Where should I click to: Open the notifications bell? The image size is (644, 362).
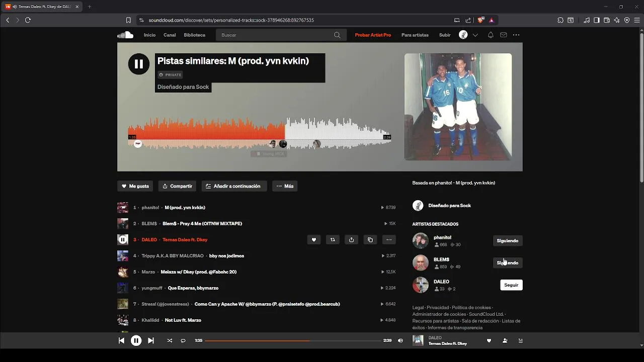coord(491,35)
